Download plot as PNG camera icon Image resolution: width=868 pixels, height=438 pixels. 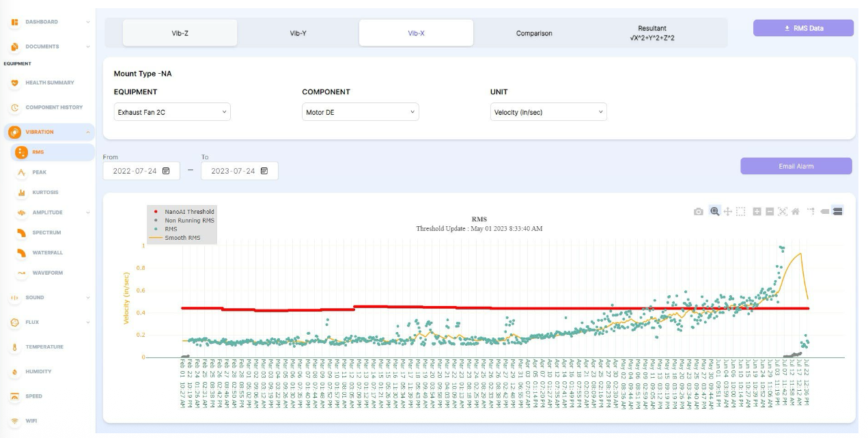[699, 212]
